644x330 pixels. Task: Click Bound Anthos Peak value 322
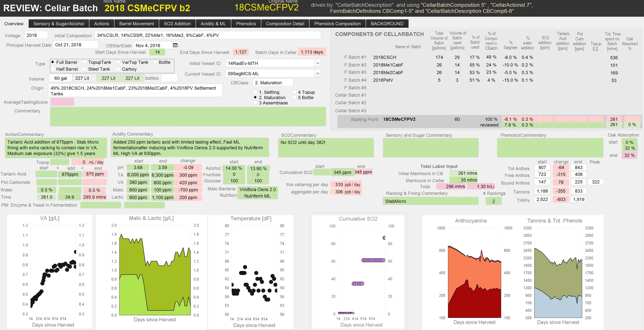(596, 182)
